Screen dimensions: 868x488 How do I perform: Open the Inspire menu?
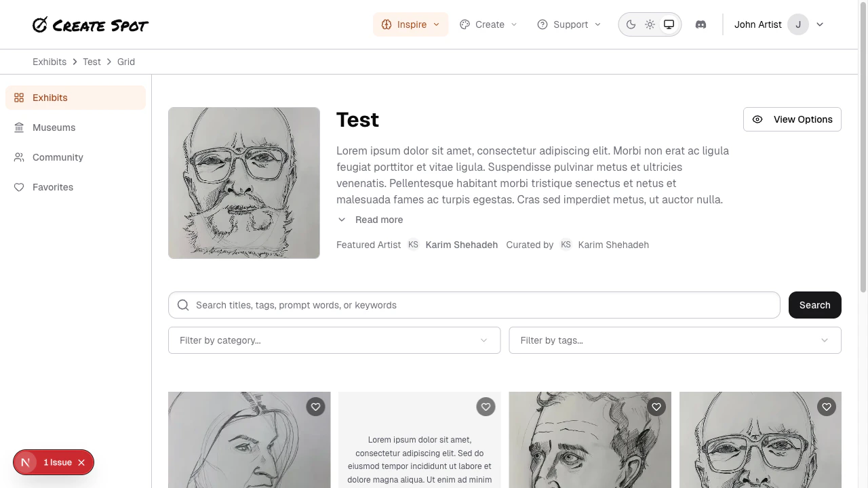pyautogui.click(x=411, y=24)
